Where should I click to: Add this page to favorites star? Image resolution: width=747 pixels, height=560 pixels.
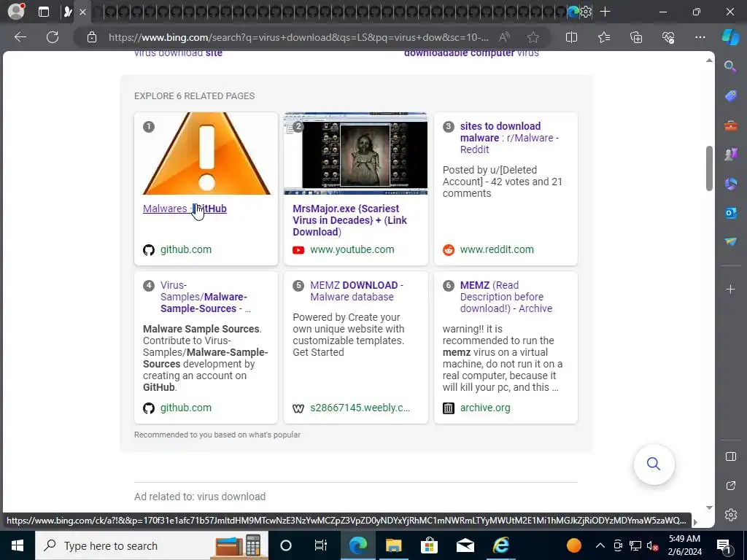pyautogui.click(x=533, y=37)
